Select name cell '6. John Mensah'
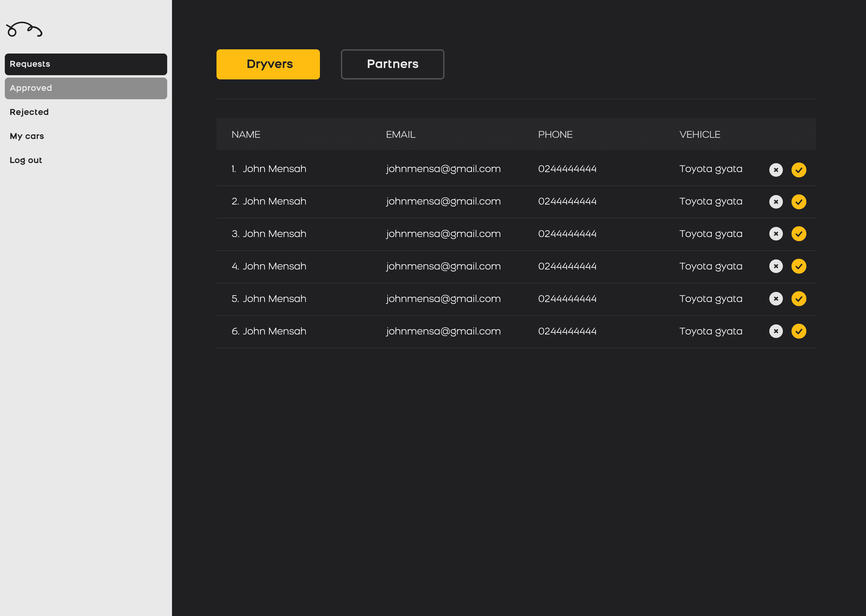The image size is (866, 616). click(x=269, y=331)
